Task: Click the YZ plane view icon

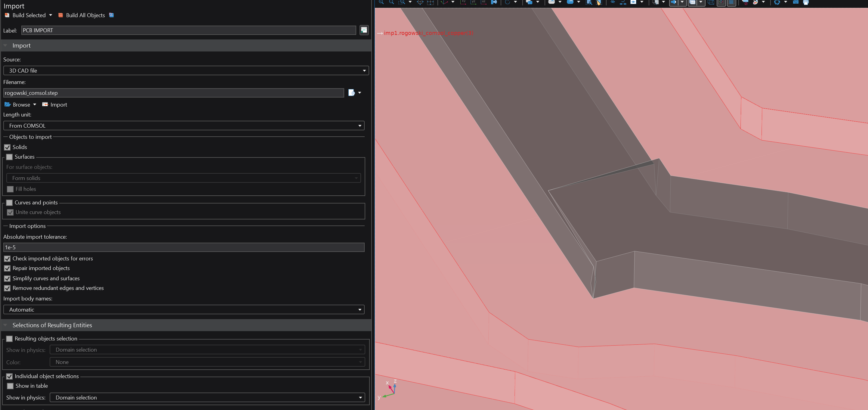Action: [473, 2]
